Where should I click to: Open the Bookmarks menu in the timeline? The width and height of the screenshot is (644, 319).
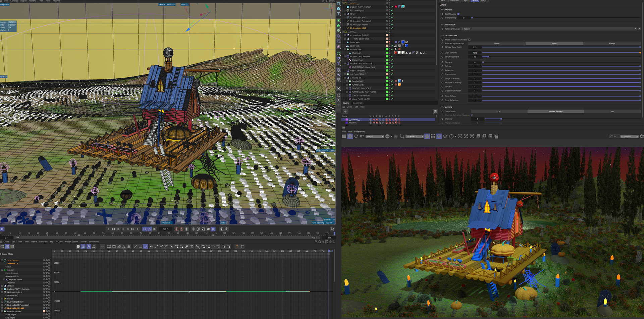94,242
